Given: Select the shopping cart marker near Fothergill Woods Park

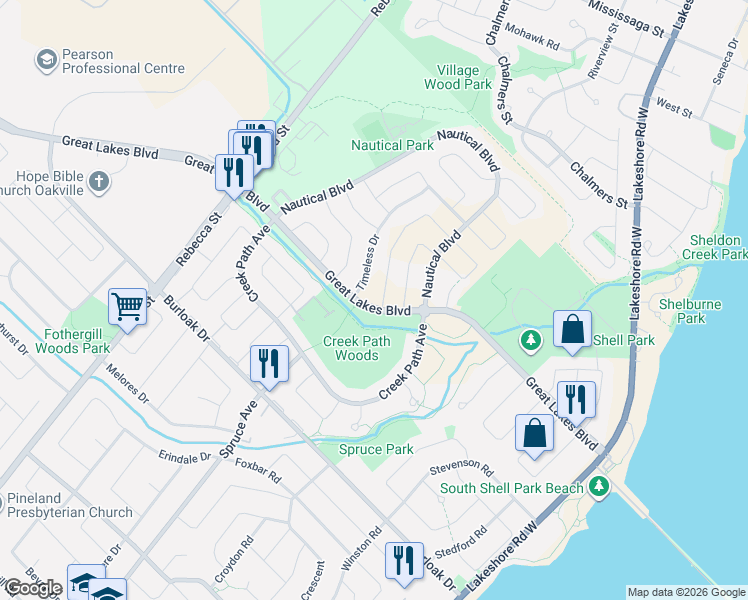Looking at the screenshot, I should click(x=127, y=308).
